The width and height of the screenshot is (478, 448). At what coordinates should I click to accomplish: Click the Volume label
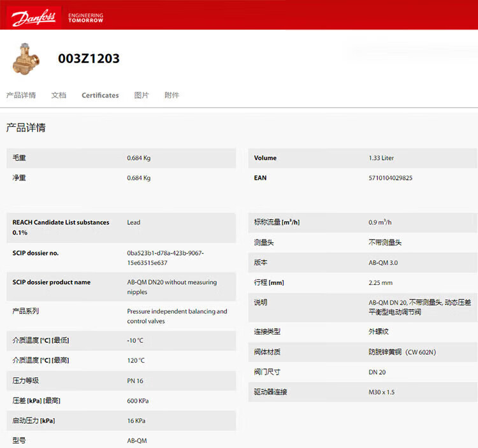tap(265, 158)
